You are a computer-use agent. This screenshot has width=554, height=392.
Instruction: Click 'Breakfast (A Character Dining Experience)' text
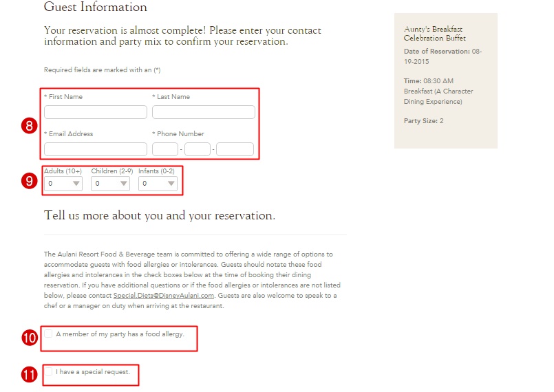pos(438,96)
